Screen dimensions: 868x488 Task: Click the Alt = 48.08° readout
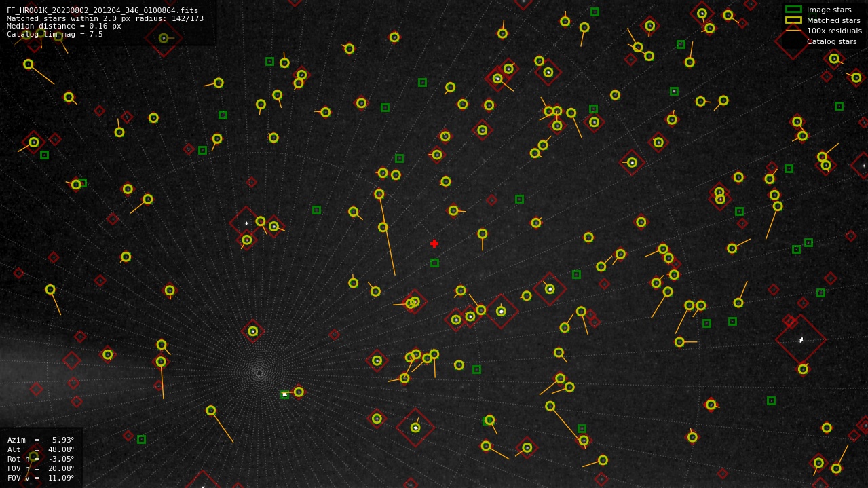point(41,449)
